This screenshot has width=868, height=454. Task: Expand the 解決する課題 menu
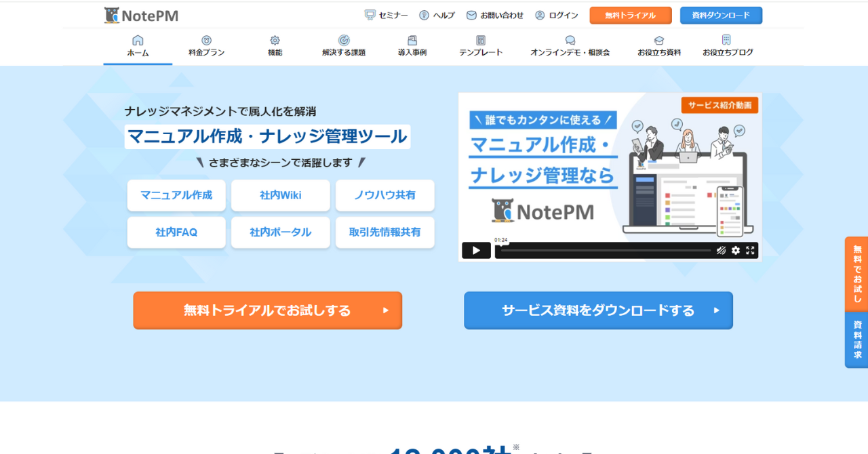[344, 46]
